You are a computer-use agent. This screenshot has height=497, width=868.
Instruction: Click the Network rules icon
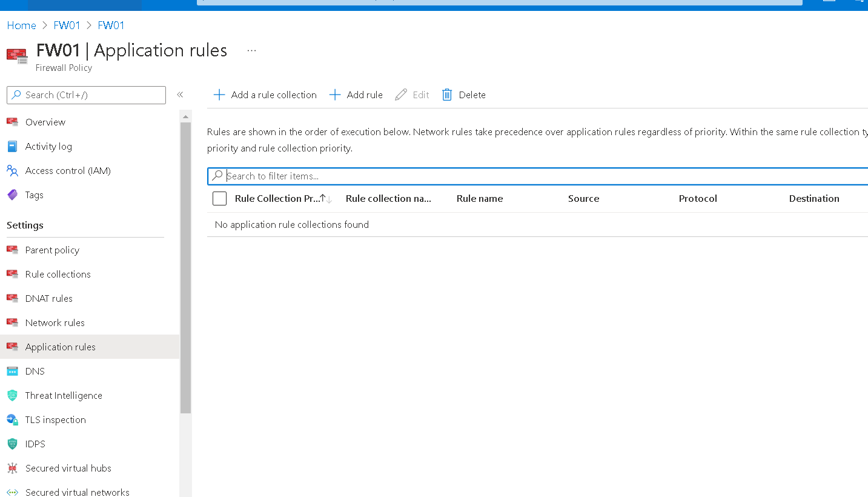click(12, 322)
